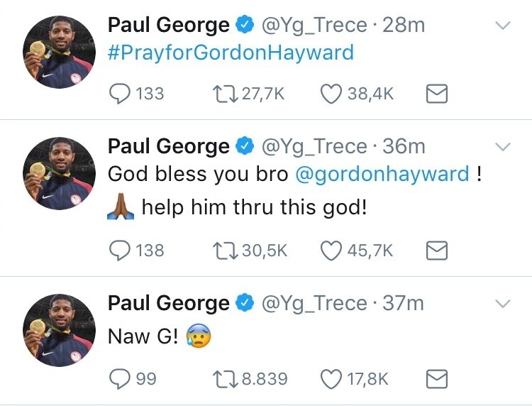
Task: Open the #PrayforGordonHayward hashtag
Action: [231, 53]
